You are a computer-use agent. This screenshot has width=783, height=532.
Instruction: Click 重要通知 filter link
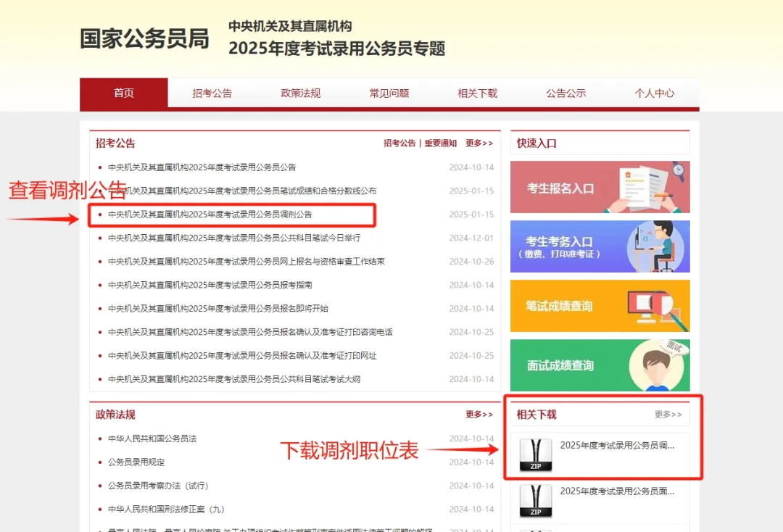click(x=441, y=144)
